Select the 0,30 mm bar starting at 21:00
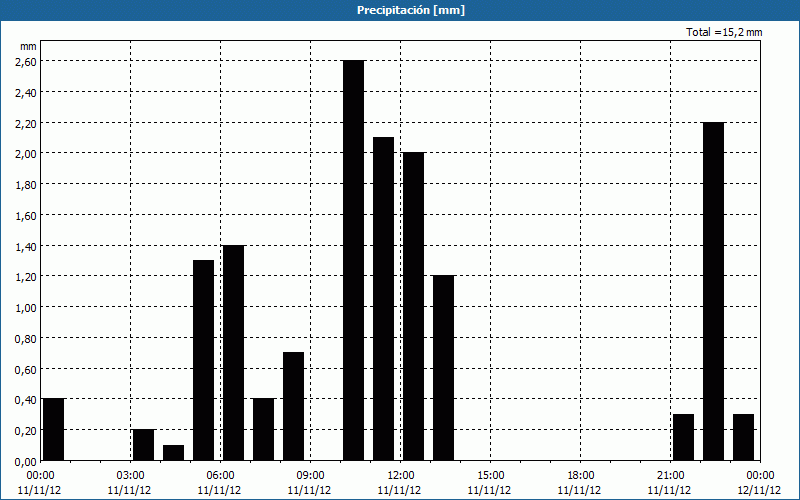Viewport: 800px width, 500px height. point(684,437)
